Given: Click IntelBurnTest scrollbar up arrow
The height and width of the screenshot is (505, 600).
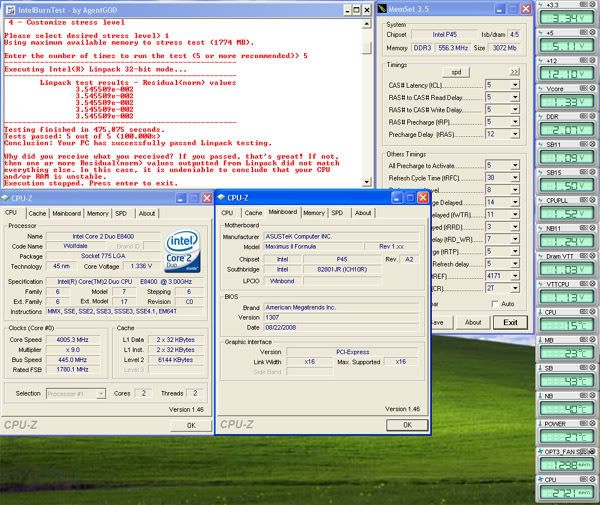Looking at the screenshot, I should click(367, 24).
